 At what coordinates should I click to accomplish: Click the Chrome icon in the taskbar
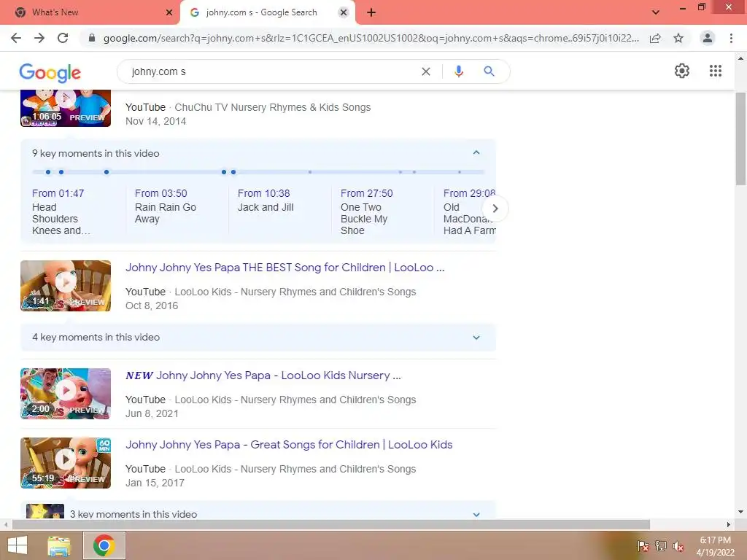click(104, 545)
